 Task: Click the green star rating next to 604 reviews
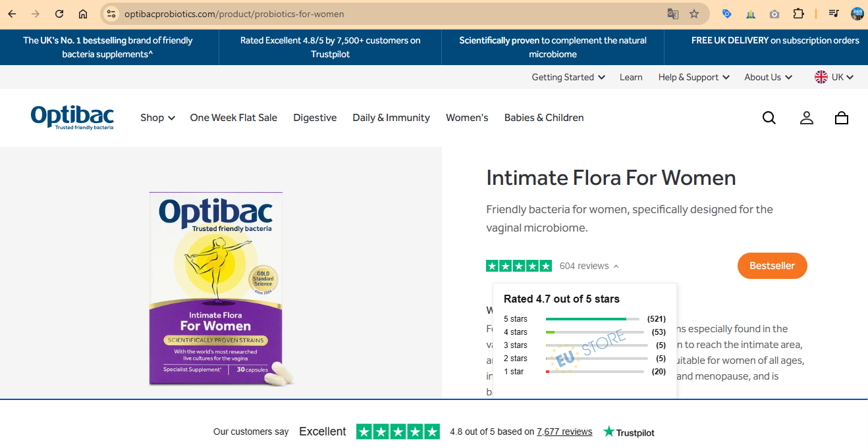519,266
